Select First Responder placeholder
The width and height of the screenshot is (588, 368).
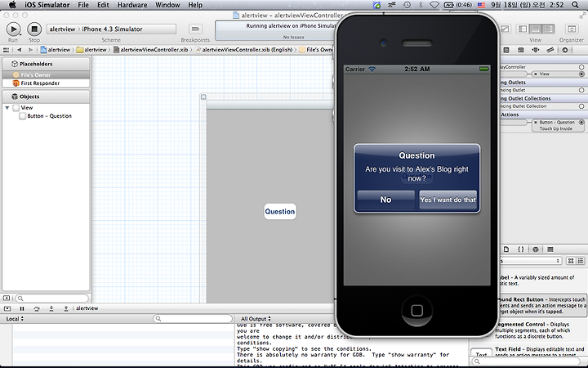coord(46,83)
